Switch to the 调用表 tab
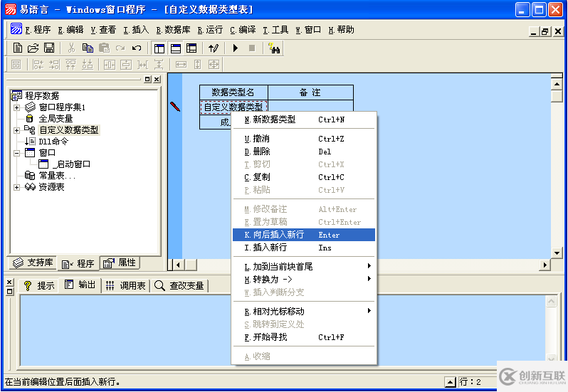The height and width of the screenshot is (392, 568). click(126, 286)
